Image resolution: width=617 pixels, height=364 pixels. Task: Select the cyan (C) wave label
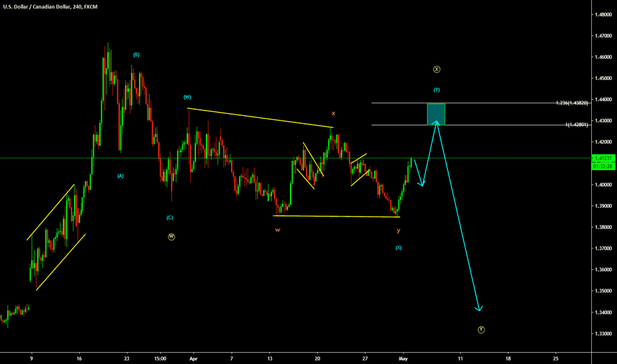coord(169,218)
